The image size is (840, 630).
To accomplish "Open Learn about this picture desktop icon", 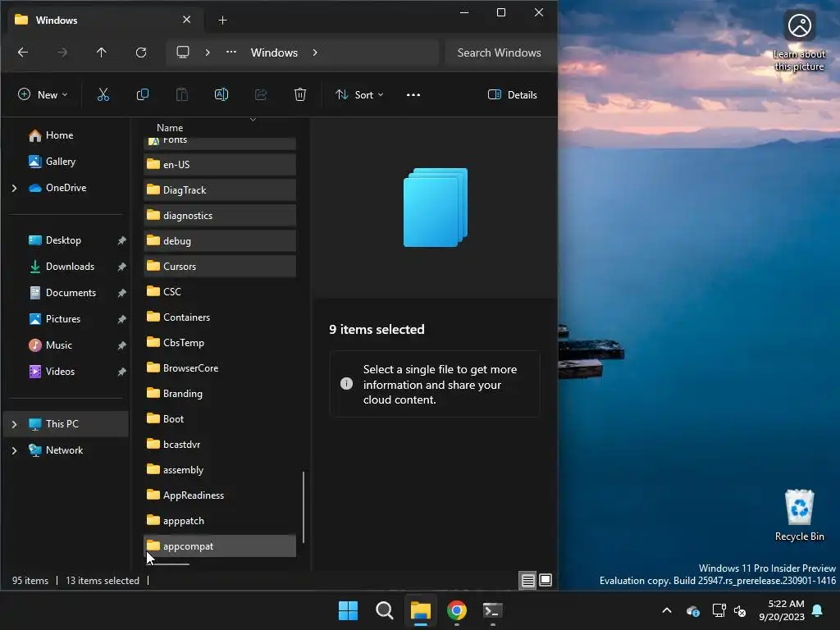I will pos(799,41).
